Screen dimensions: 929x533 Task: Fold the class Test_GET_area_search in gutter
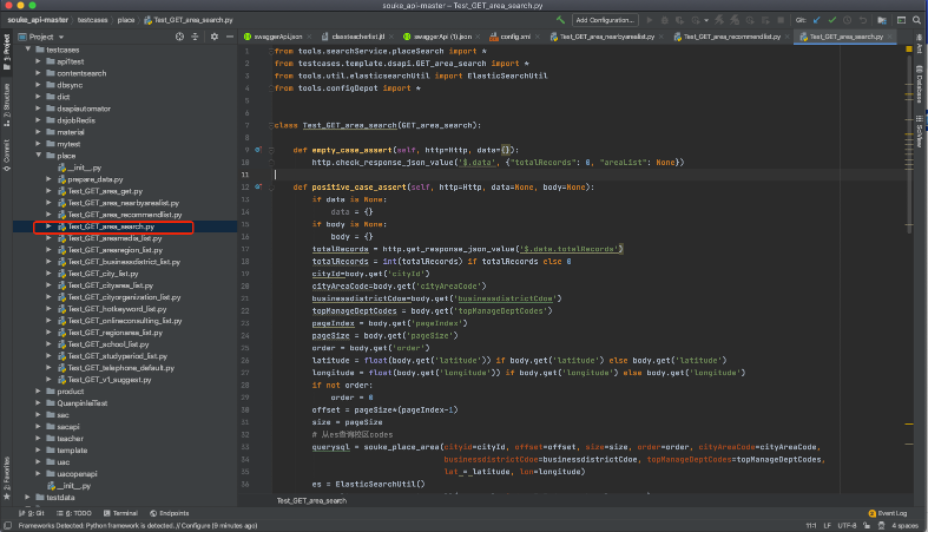[271, 125]
